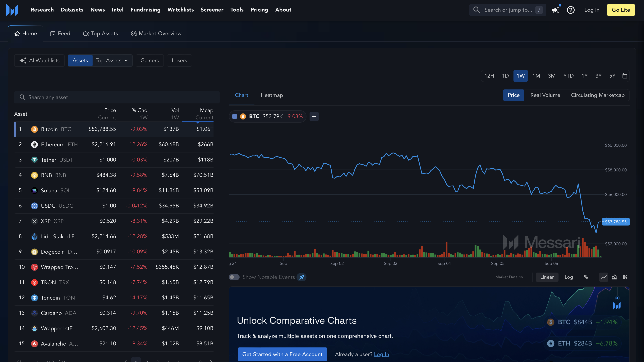Select Log scale option

(x=569, y=277)
